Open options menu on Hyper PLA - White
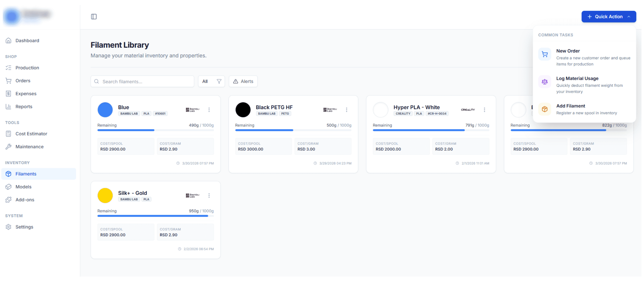The image size is (644, 285). pos(484,110)
